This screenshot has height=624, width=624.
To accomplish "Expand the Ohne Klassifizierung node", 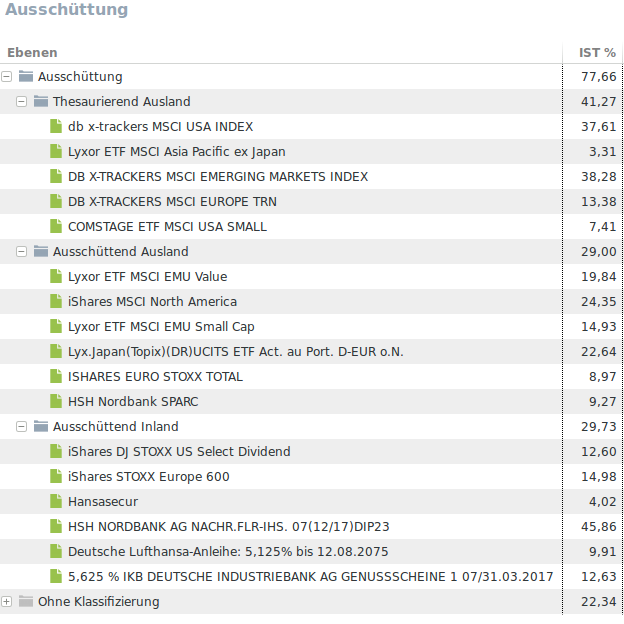I will coord(6,602).
